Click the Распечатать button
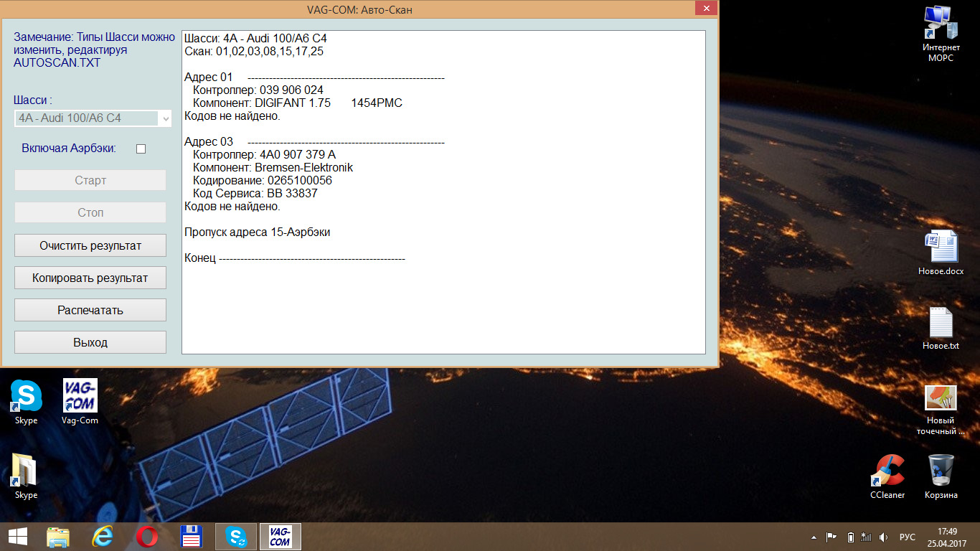980x551 pixels. click(x=90, y=310)
